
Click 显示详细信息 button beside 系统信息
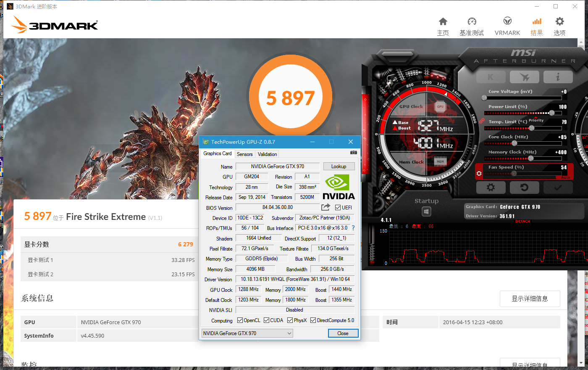(530, 299)
